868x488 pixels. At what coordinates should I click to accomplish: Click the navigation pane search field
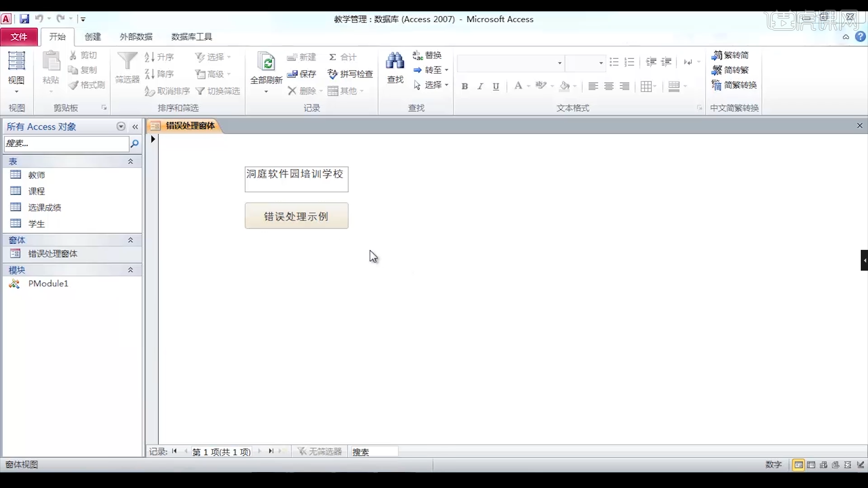coord(66,144)
